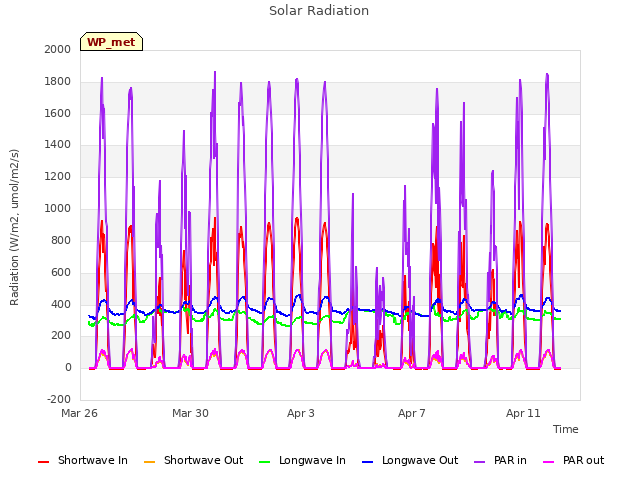Image resolution: width=640 pixels, height=480 pixels.
Task: Select the Mar 26 x-axis label
Action: pyautogui.click(x=80, y=413)
